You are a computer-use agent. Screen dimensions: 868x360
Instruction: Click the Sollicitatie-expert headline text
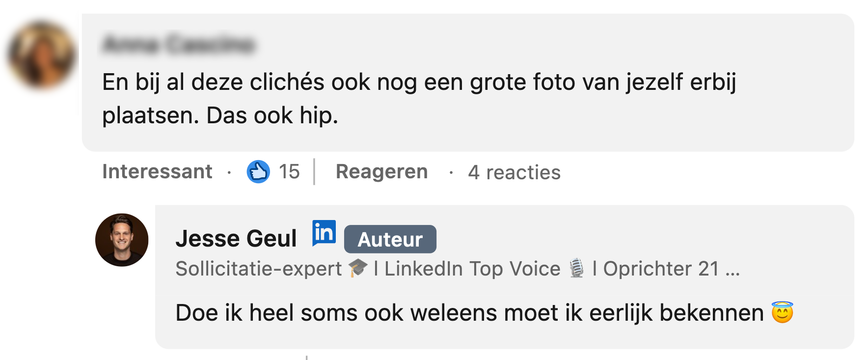pyautogui.click(x=259, y=269)
